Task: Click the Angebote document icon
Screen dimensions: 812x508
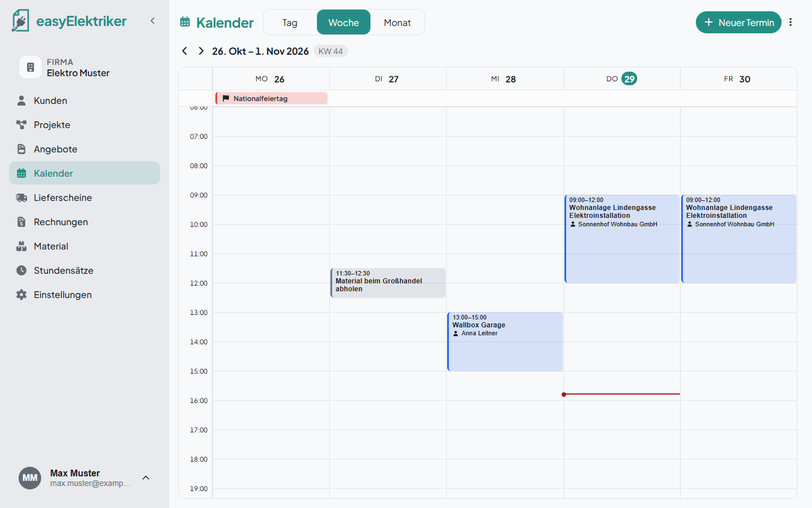Action: [x=21, y=149]
